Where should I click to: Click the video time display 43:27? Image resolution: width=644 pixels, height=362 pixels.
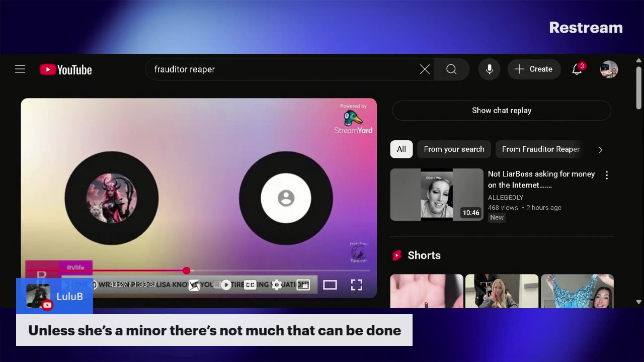133,285
